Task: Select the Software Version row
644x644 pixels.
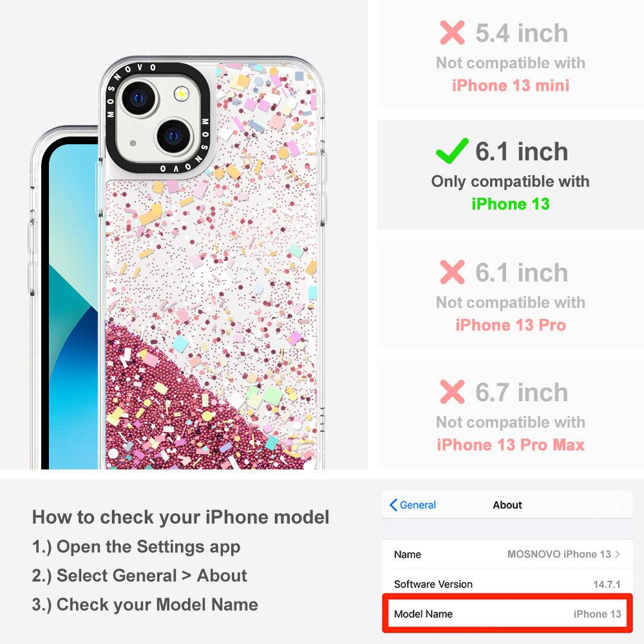Action: (507, 583)
